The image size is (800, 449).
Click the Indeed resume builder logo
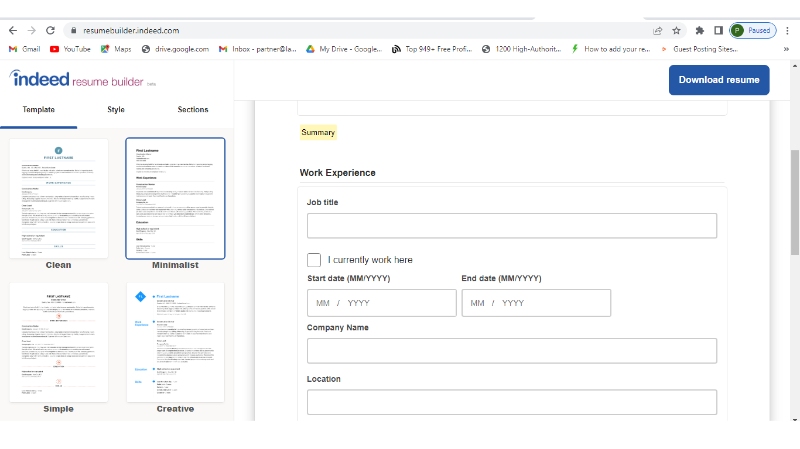tap(75, 79)
